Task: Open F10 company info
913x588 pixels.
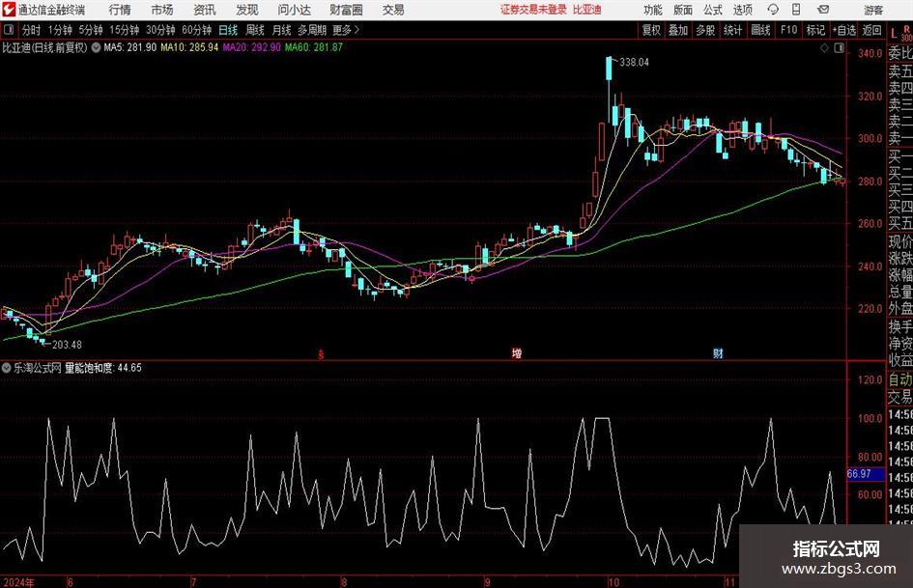Action: click(788, 30)
